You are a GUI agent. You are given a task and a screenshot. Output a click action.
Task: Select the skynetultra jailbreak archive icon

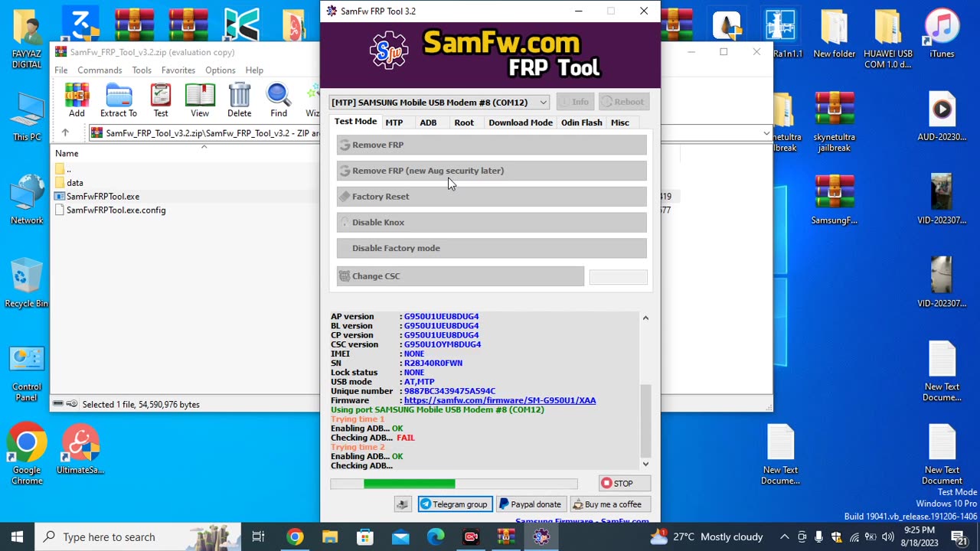834,122
